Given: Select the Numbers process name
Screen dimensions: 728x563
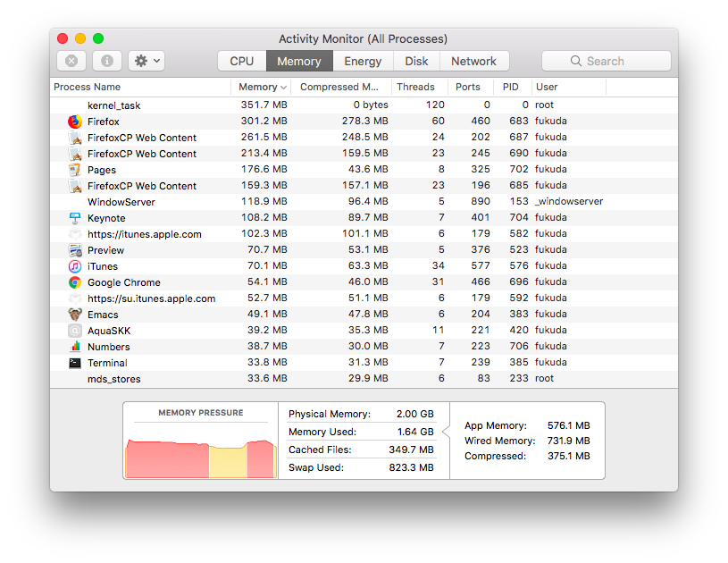Looking at the screenshot, I should (109, 347).
